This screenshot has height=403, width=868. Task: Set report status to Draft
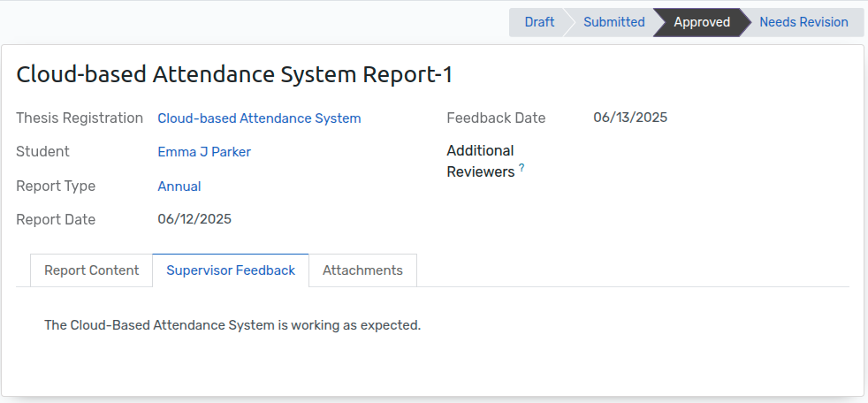(538, 22)
